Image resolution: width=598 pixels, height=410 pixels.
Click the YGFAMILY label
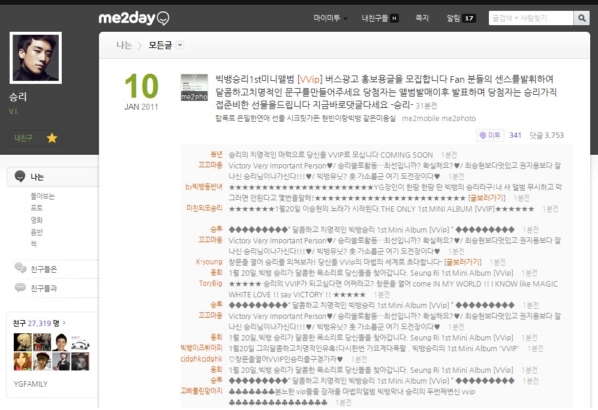pos(31,384)
